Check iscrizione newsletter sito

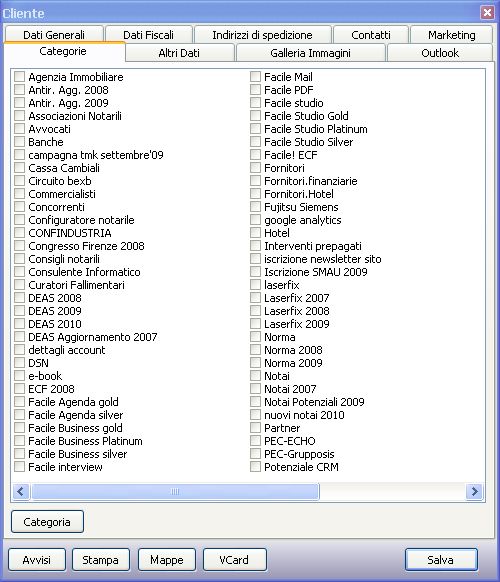click(255, 259)
